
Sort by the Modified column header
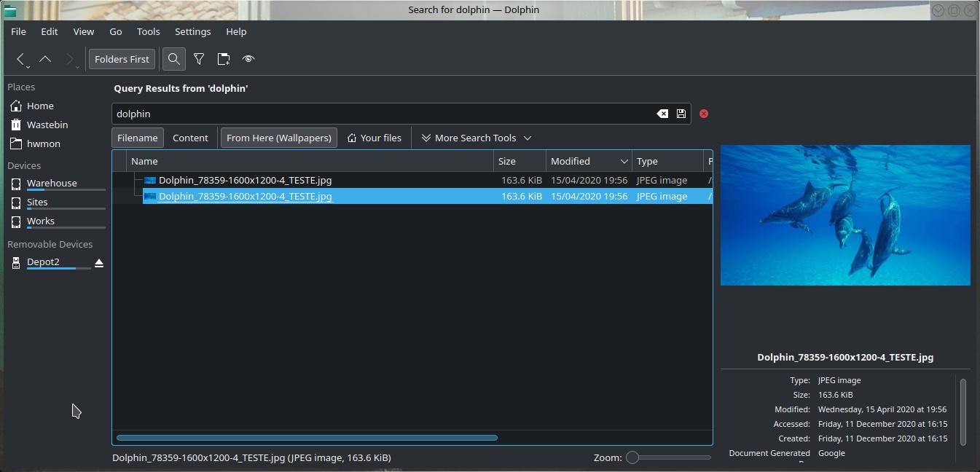571,161
